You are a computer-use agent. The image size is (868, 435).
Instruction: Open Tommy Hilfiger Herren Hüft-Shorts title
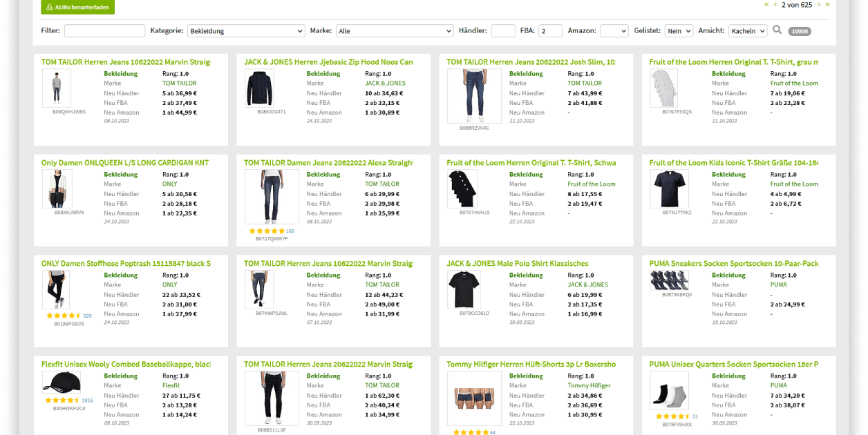[x=531, y=365]
